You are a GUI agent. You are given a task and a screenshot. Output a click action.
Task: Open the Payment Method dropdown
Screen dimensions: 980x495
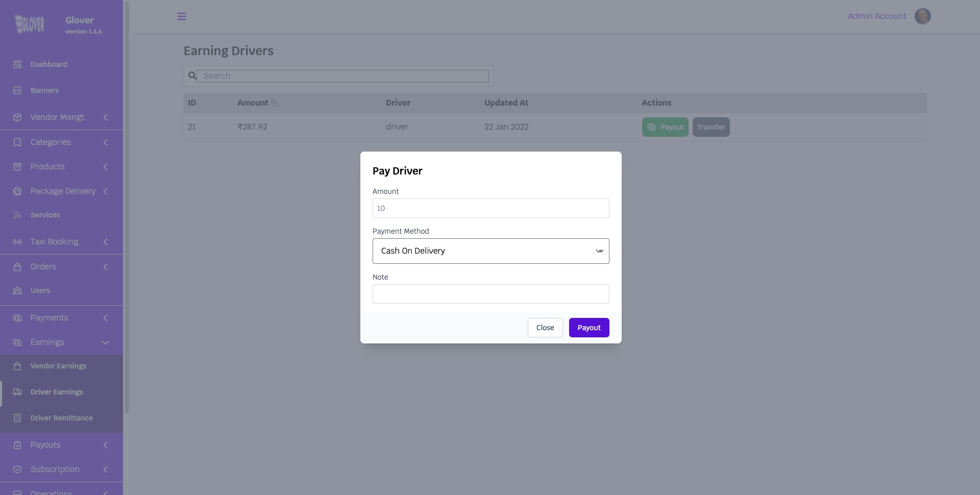point(491,251)
